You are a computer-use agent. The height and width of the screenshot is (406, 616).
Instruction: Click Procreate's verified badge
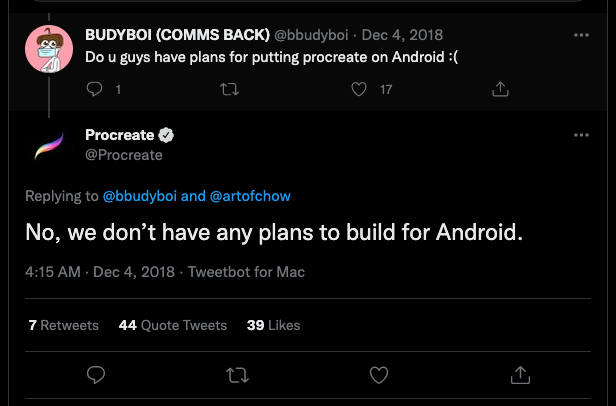pos(167,136)
